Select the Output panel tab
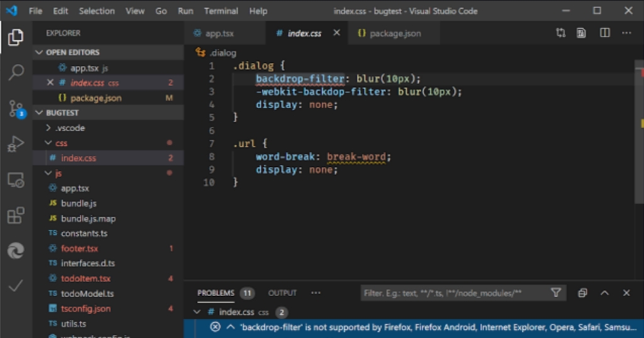Viewport: 644px width, 338px height. tap(282, 293)
